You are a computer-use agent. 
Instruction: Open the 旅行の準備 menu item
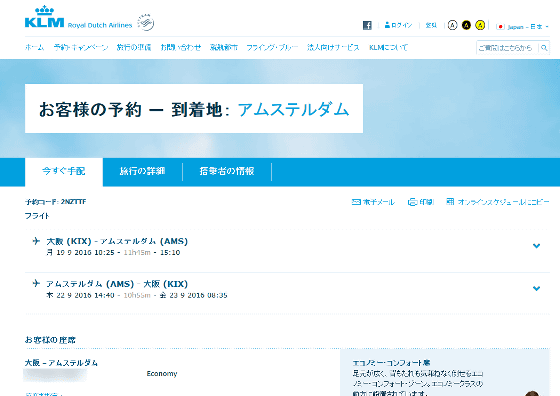coord(134,47)
